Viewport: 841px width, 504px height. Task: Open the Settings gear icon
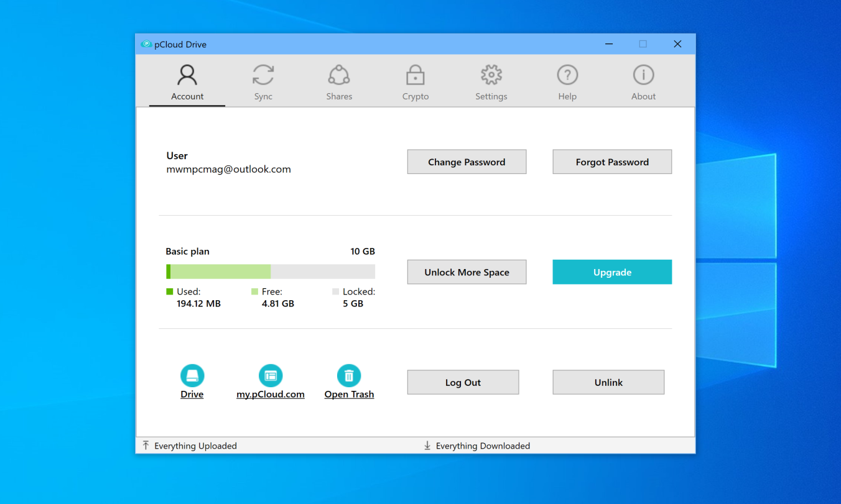pos(491,75)
